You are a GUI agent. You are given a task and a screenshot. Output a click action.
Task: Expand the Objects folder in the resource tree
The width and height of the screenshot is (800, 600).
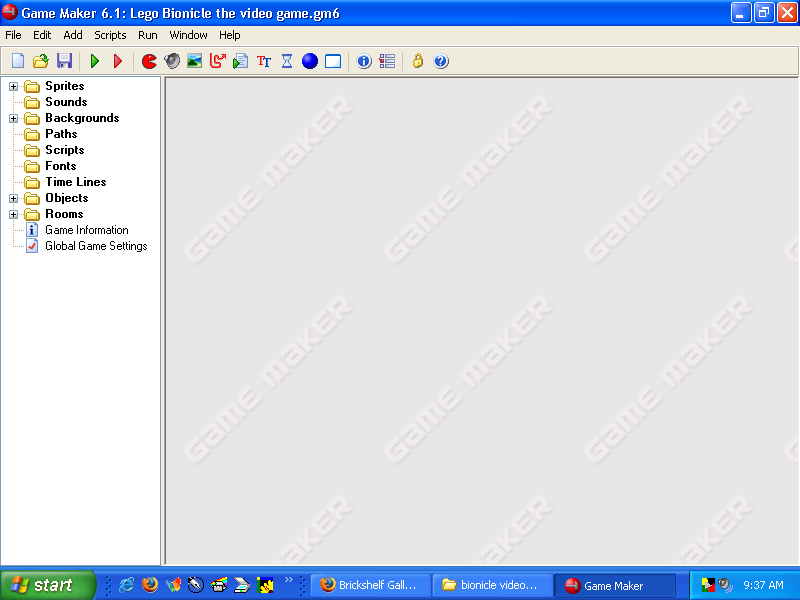tap(13, 197)
